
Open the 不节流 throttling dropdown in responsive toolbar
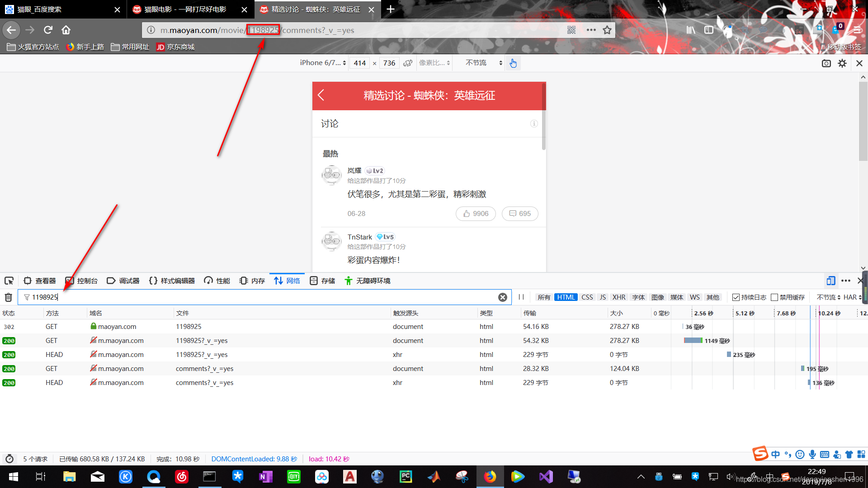tap(484, 63)
